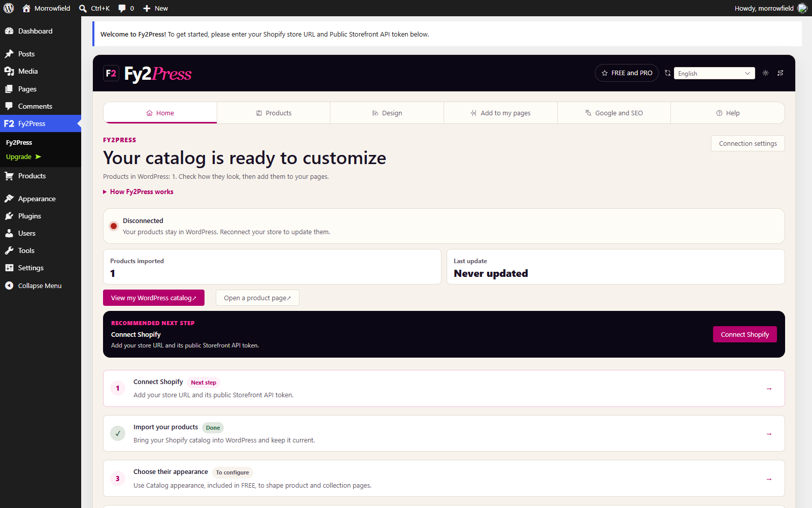Open the comments bubble in admin bar
The width and height of the screenshot is (812, 508).
tap(126, 8)
